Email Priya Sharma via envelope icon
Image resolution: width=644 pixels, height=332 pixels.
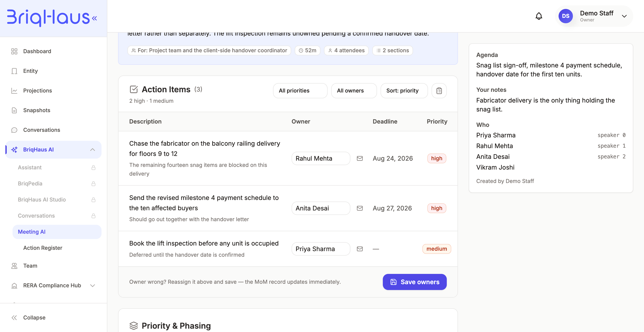[360, 249]
